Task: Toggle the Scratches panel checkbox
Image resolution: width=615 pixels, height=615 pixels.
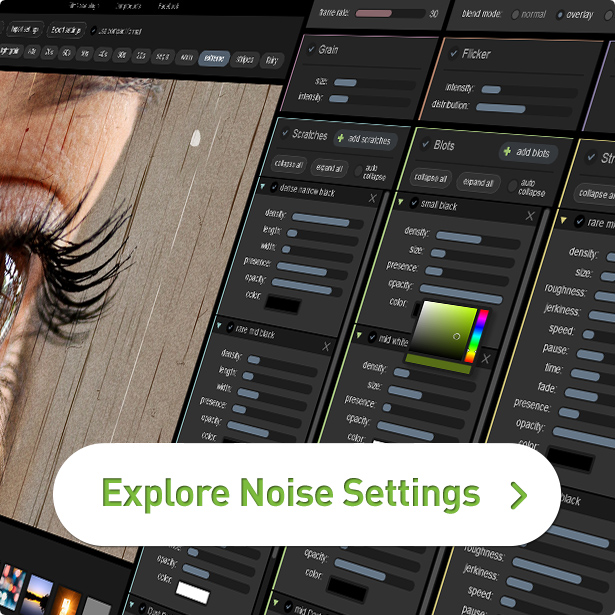Action: click(285, 133)
